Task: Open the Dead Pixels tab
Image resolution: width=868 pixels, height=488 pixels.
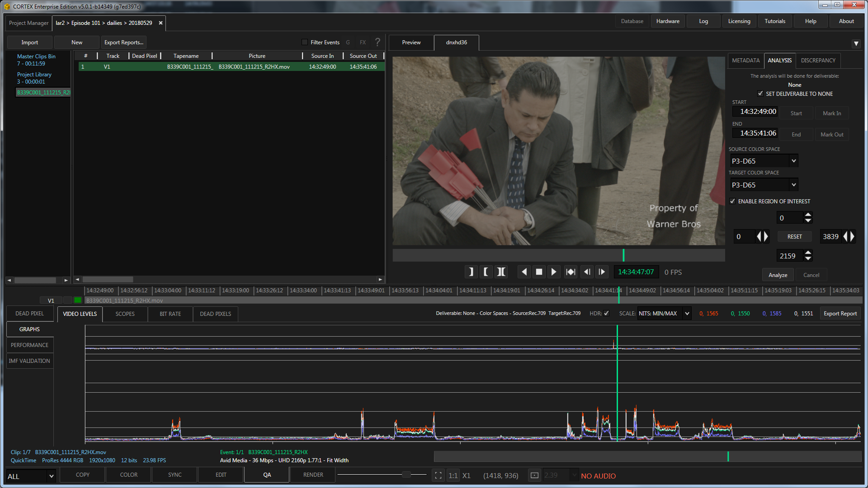Action: [215, 314]
